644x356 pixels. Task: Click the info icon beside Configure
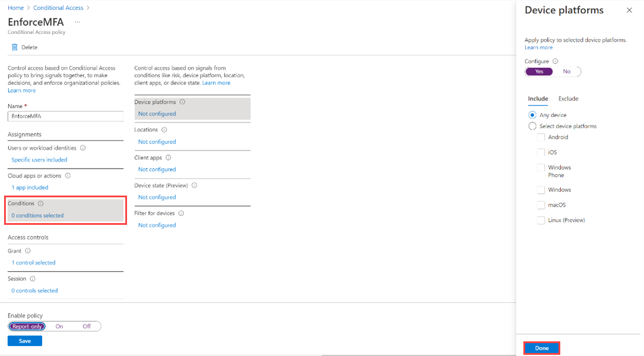tap(554, 61)
